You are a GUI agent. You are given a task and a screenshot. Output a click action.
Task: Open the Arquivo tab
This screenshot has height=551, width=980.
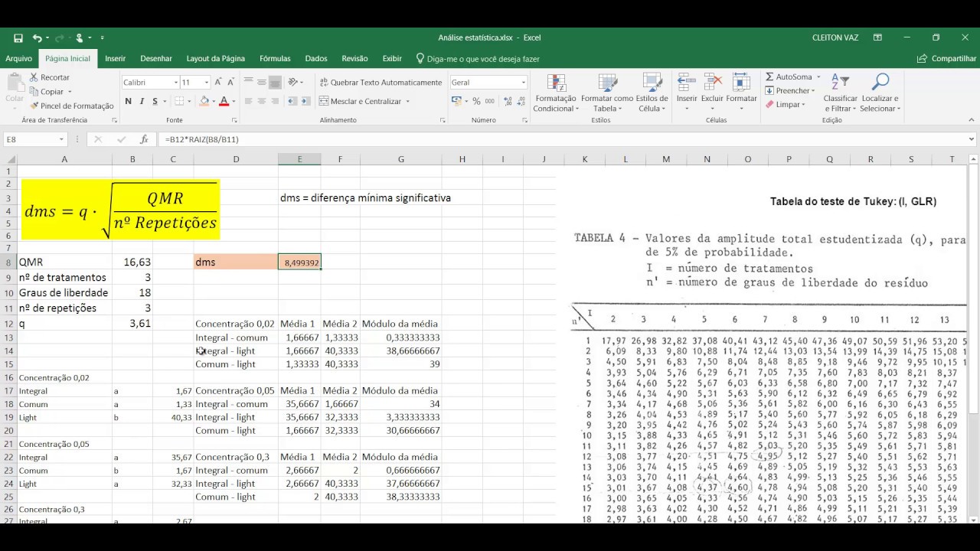pos(18,58)
